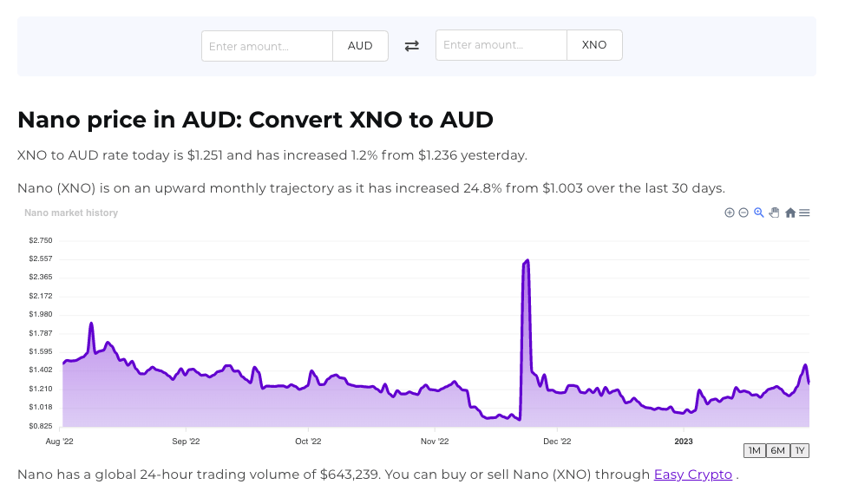The height and width of the screenshot is (504, 845).
Task: Open the AUD currency selector
Action: coord(360,46)
